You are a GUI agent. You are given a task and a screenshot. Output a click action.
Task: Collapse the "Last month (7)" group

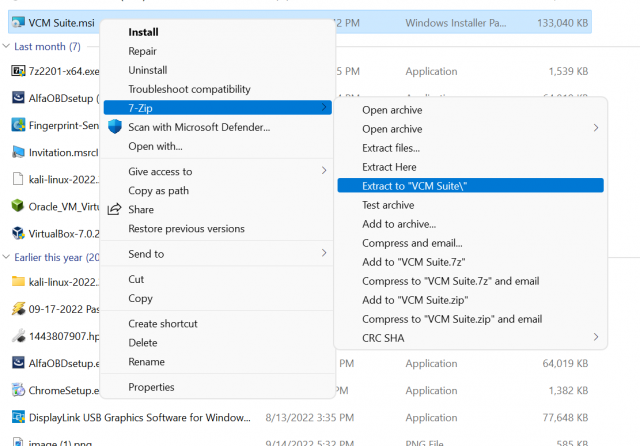point(8,46)
